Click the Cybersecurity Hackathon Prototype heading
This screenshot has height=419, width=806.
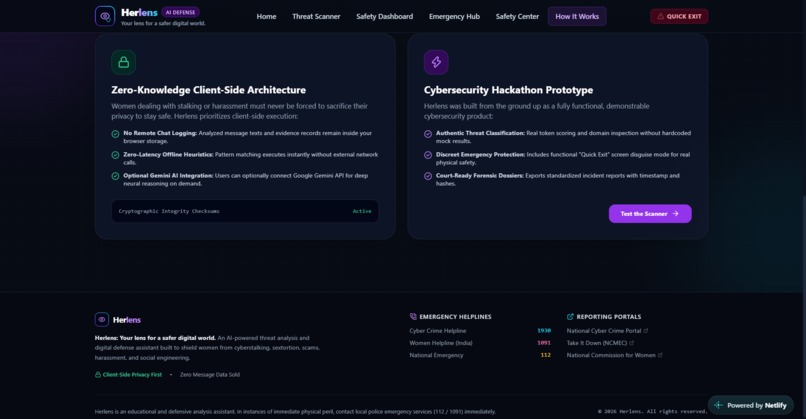508,90
